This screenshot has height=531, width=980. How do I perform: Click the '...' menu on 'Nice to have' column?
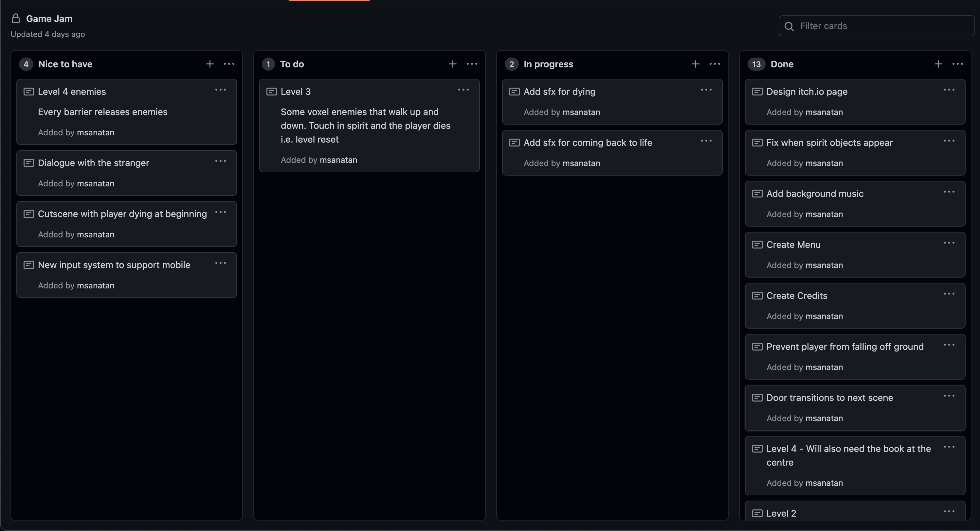[229, 63]
